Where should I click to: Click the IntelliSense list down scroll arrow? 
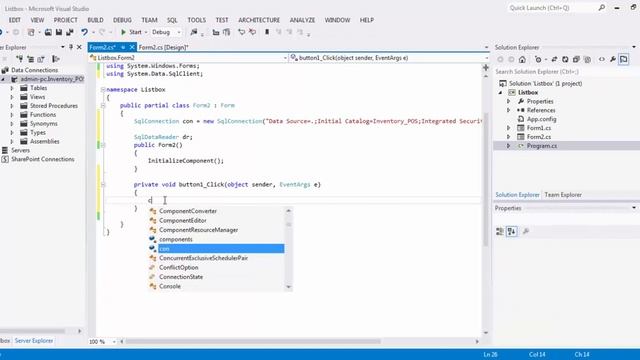(x=289, y=287)
